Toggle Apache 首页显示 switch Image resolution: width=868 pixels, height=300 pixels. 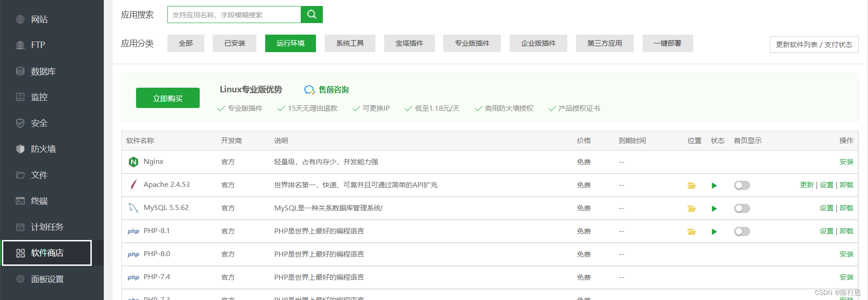(742, 185)
